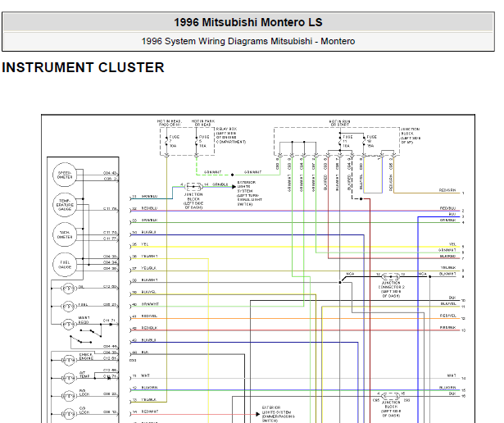Click BLK label at right terminal 10
The height and width of the screenshot is (423, 504).
click(452, 298)
